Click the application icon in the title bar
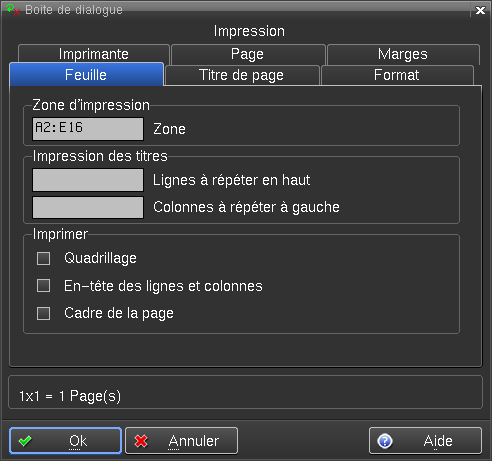This screenshot has width=492, height=461. (x=13, y=9)
